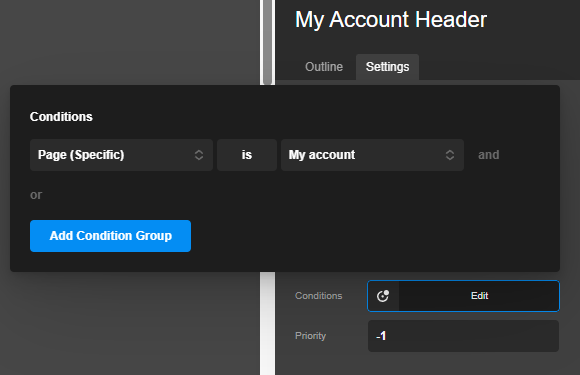Click the 'is' operator selector

click(x=247, y=155)
